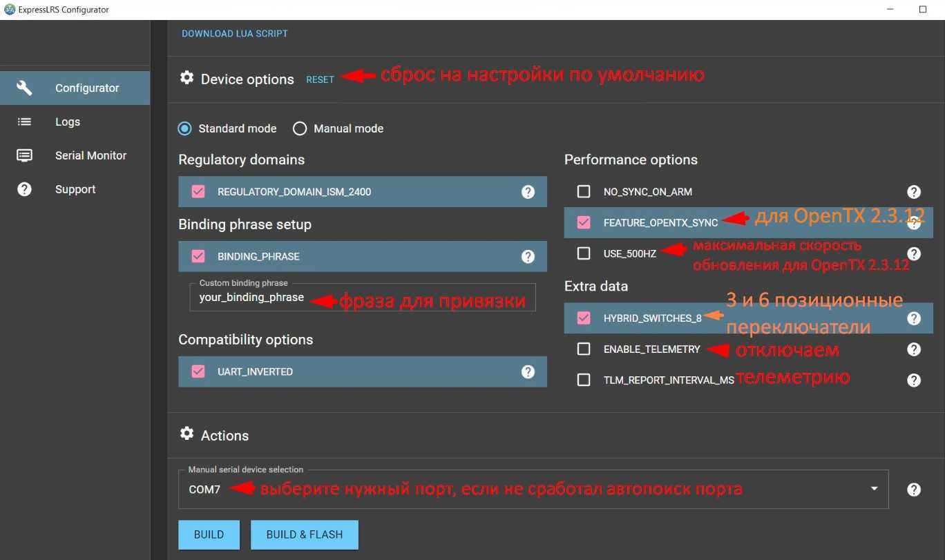Click the RESET device options link
Image resolution: width=945 pixels, height=560 pixels.
click(x=320, y=79)
